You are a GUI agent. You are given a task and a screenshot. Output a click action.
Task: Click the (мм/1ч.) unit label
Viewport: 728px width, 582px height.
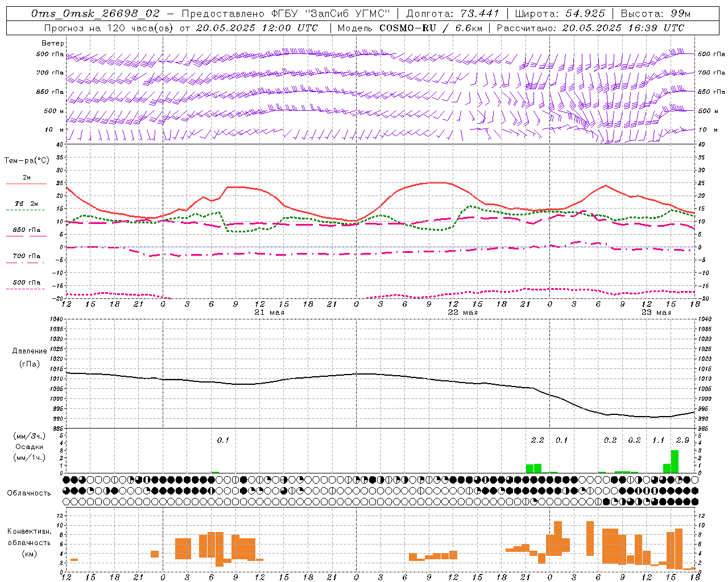tap(30, 458)
